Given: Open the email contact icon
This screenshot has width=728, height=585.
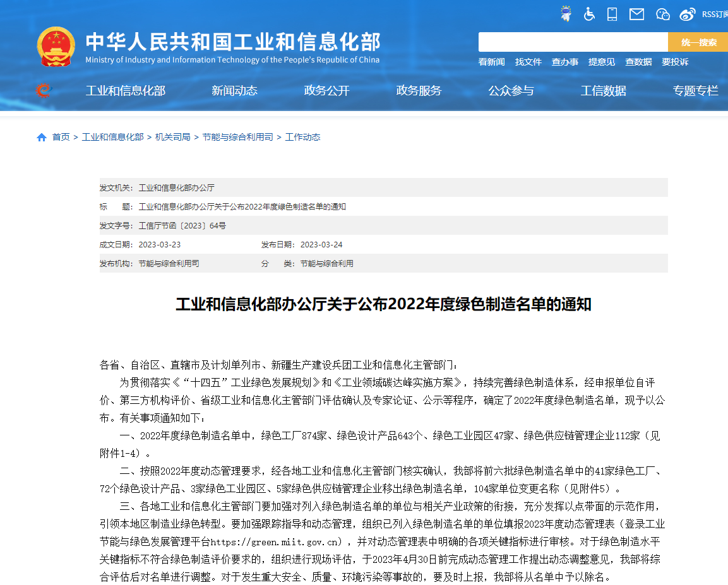Looking at the screenshot, I should (636, 13).
